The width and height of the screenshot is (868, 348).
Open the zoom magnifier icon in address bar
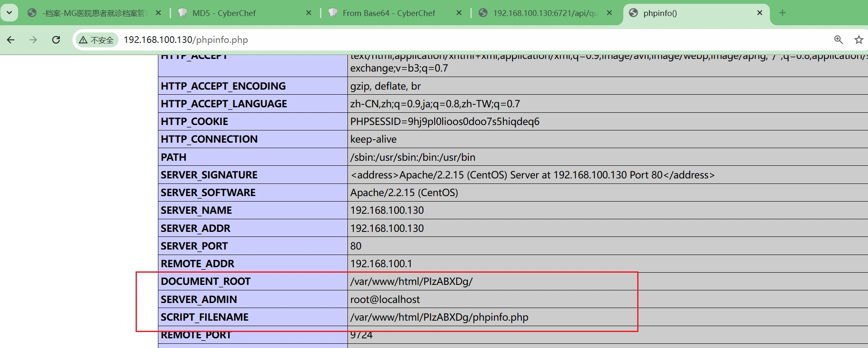click(838, 40)
